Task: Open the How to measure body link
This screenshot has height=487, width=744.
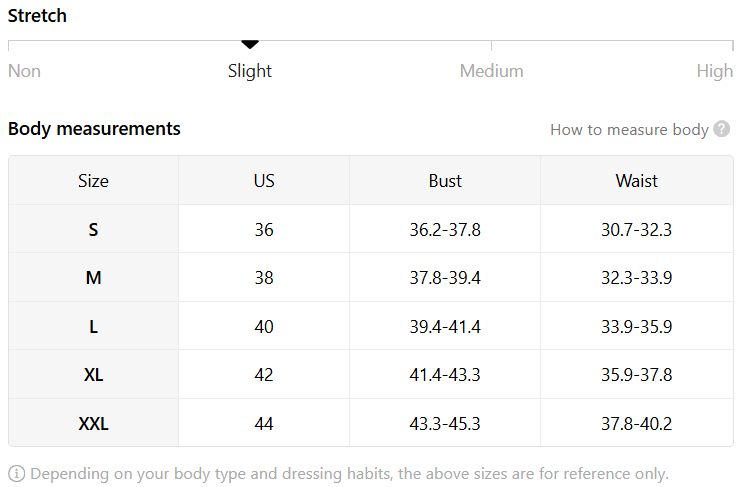Action: (629, 129)
